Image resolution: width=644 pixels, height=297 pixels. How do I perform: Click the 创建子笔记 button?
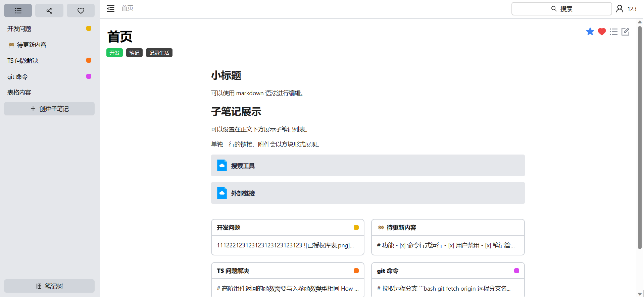click(49, 109)
